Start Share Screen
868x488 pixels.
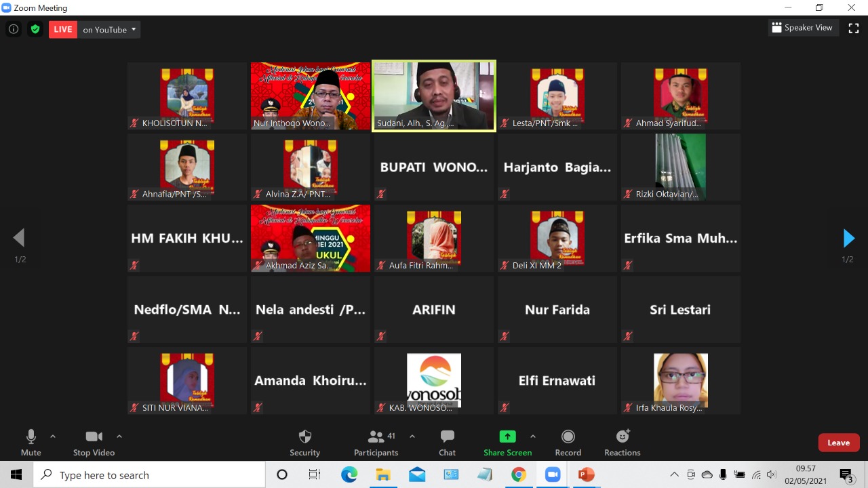pos(507,443)
